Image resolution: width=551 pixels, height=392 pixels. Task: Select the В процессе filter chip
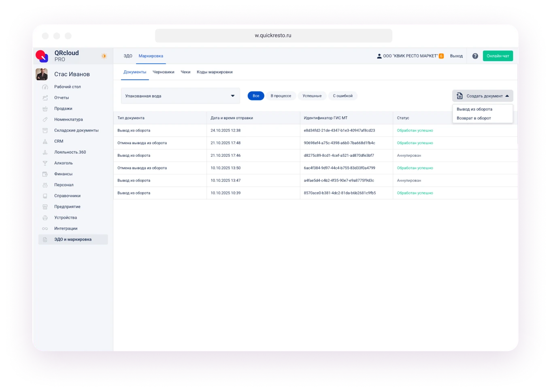coord(281,96)
